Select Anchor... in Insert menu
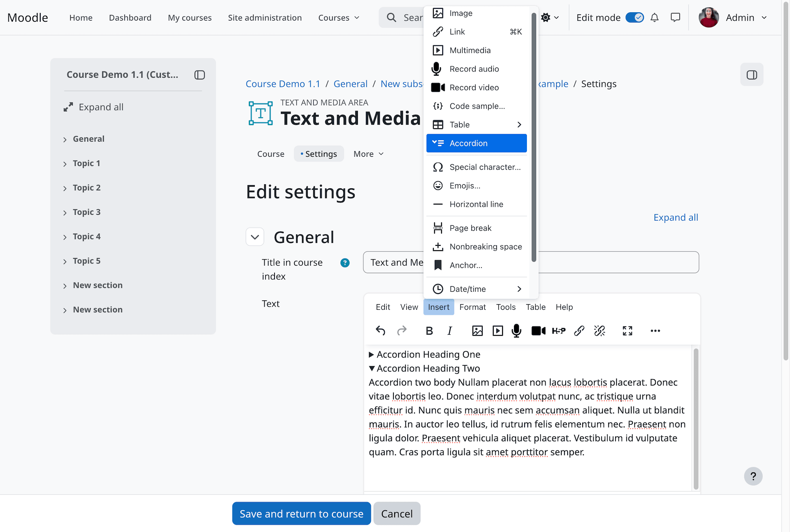The height and width of the screenshot is (532, 790). [x=476, y=265]
